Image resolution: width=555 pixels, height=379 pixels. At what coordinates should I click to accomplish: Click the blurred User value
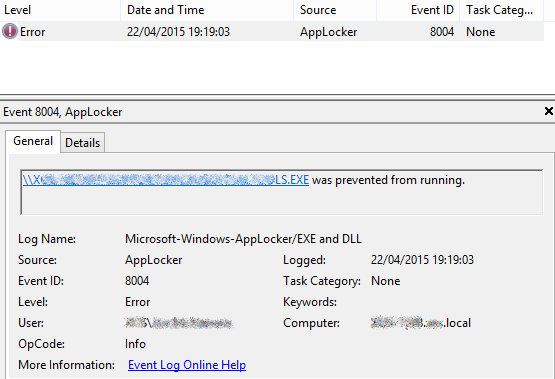coord(179,323)
